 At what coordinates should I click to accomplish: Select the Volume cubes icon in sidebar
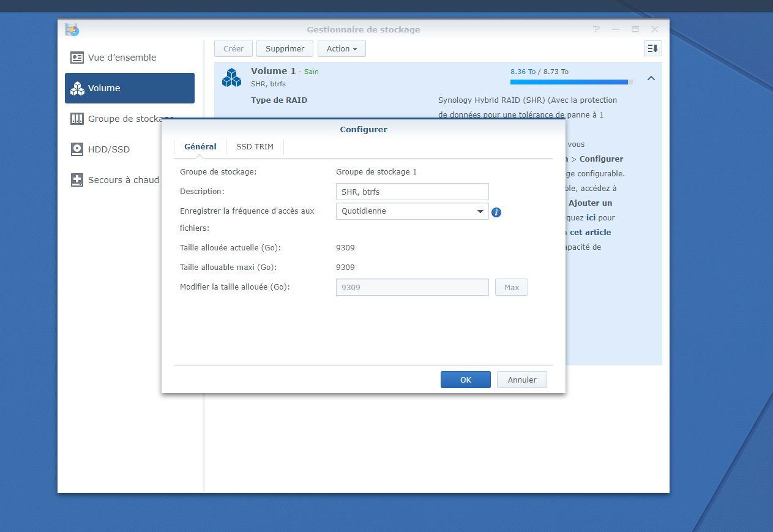(x=77, y=88)
